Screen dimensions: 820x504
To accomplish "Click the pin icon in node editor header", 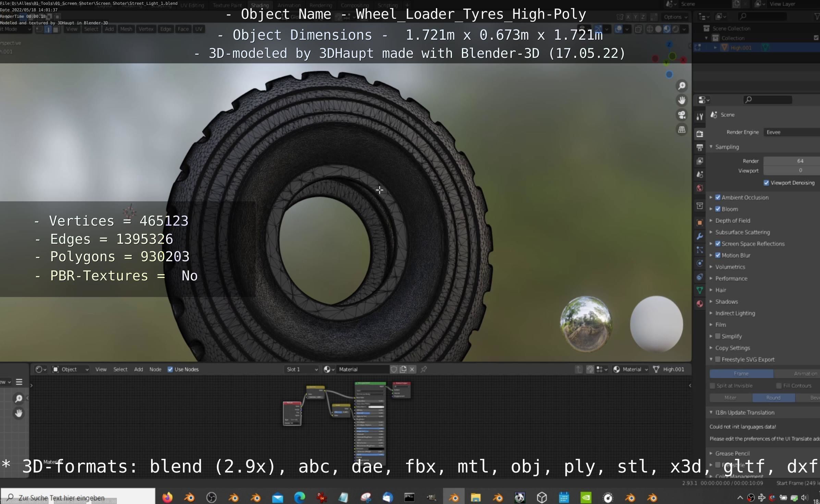I will tap(424, 369).
